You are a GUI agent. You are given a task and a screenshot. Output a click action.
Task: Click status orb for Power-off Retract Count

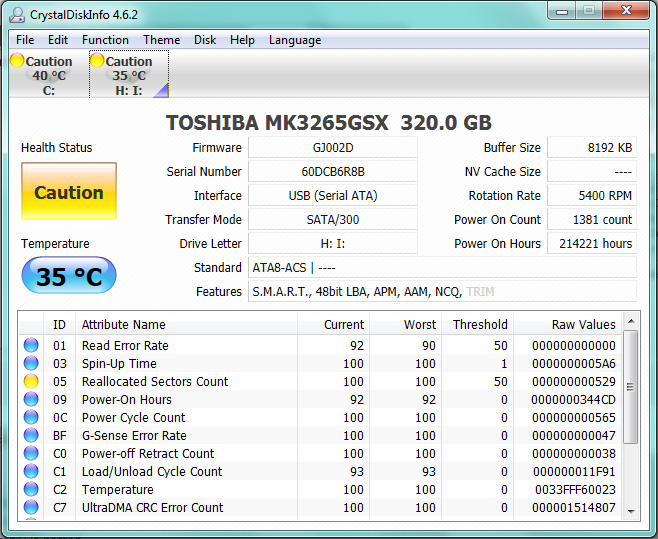coord(31,453)
